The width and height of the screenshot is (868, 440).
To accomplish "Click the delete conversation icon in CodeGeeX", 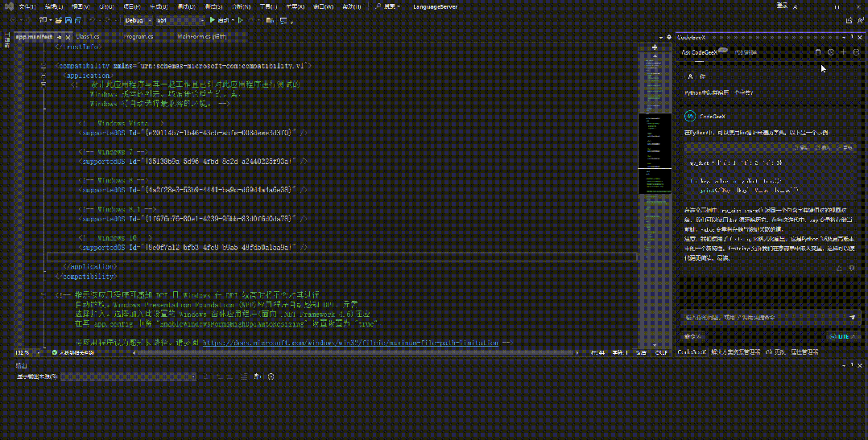I will [818, 52].
